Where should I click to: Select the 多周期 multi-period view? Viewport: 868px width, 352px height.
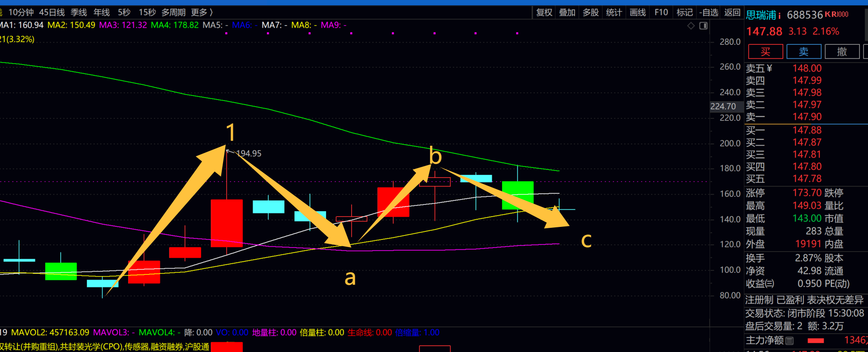pos(173,13)
